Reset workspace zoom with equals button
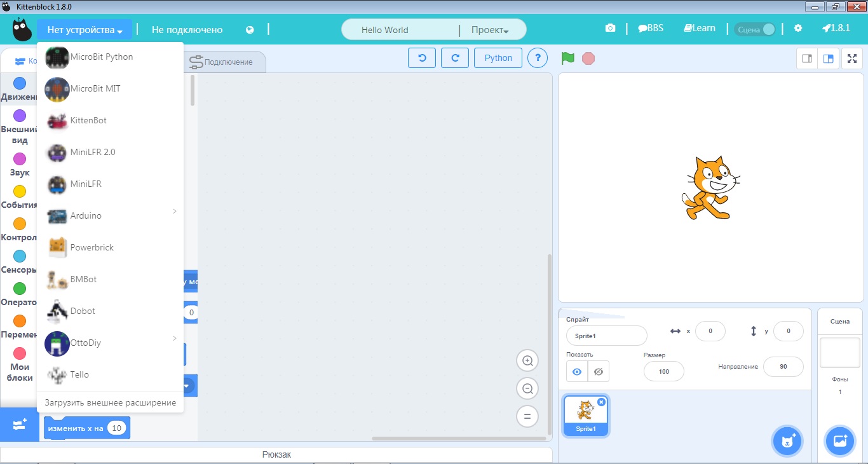This screenshot has height=464, width=868. pos(527,417)
